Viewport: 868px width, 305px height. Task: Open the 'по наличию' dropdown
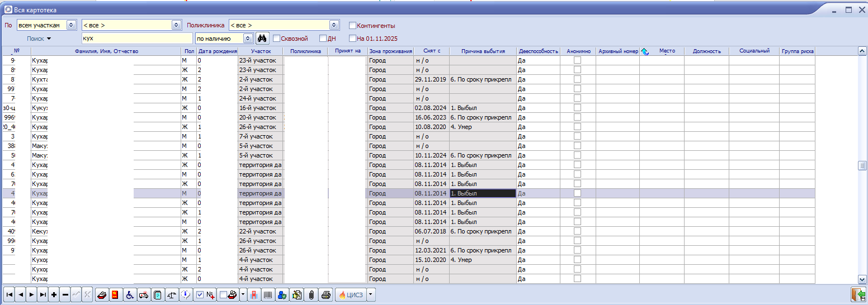[x=247, y=39]
